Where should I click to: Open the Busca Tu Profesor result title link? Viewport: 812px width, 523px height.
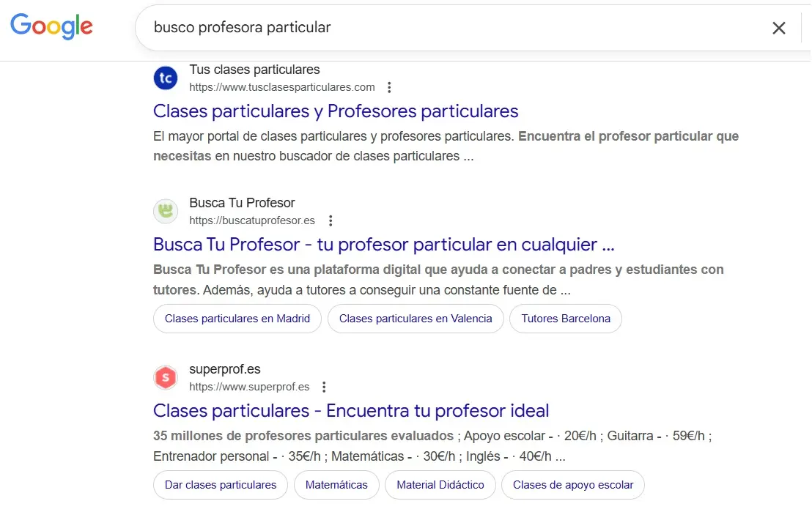pos(383,244)
